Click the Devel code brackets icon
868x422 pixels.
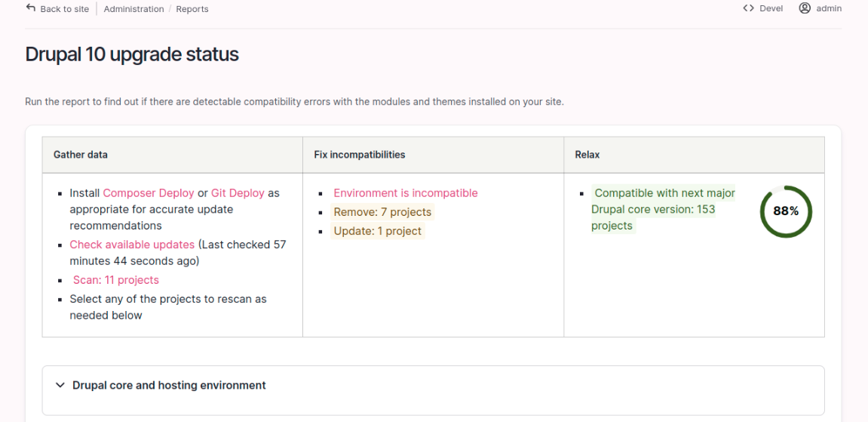click(x=748, y=8)
